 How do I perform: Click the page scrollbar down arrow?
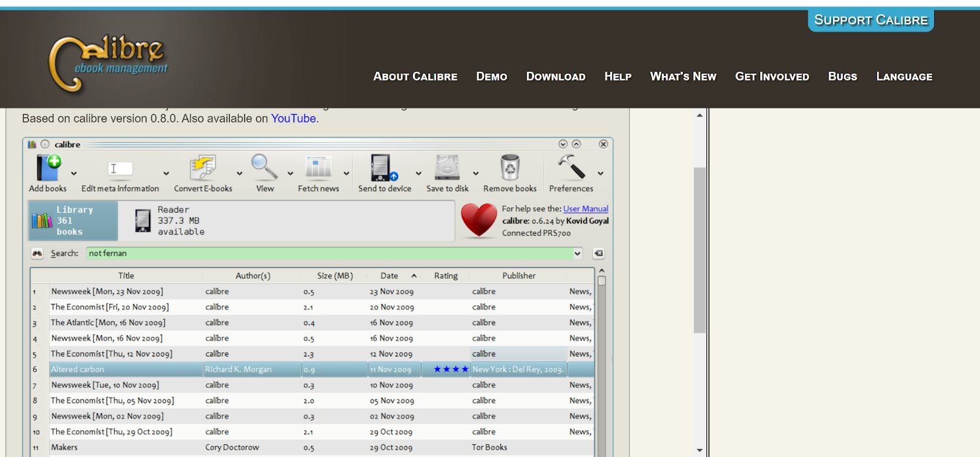click(699, 451)
